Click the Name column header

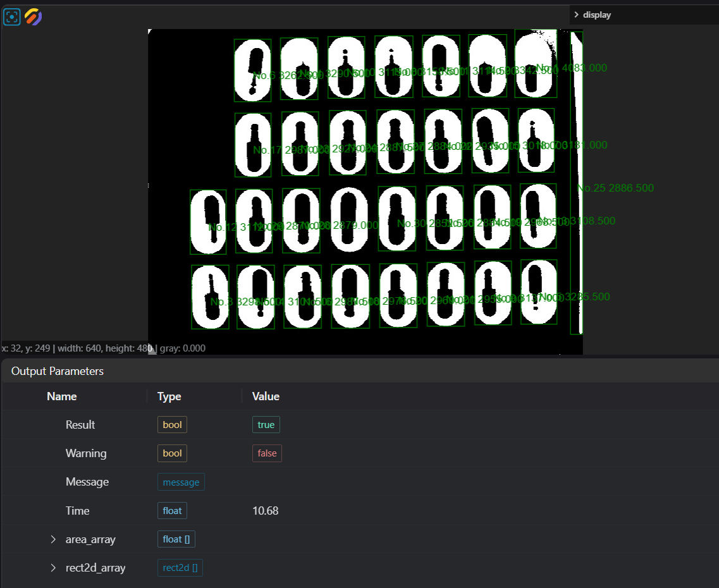pos(62,396)
